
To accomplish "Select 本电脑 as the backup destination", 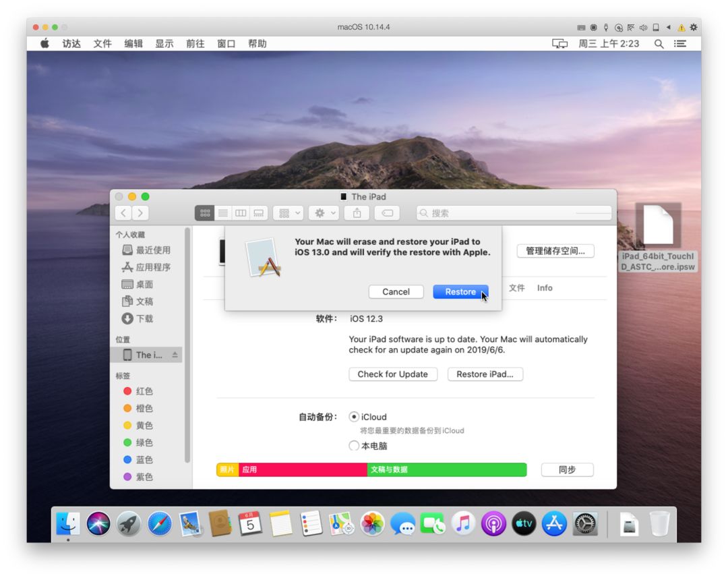I will coord(354,445).
